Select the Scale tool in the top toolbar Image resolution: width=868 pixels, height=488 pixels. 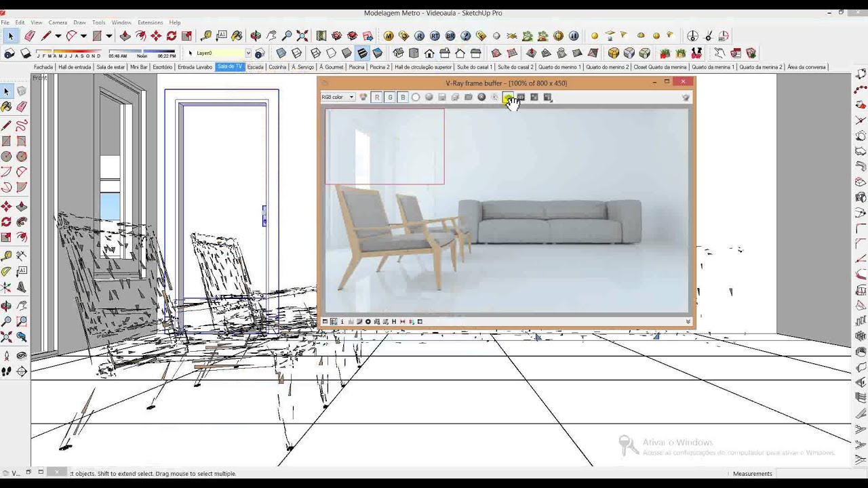[186, 36]
